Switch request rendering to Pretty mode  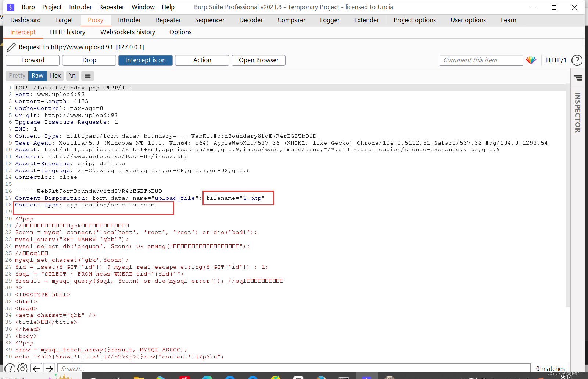pos(17,75)
